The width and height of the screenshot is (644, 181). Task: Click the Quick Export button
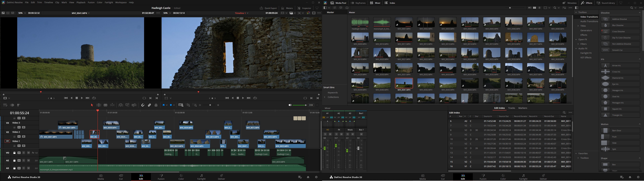click(268, 8)
